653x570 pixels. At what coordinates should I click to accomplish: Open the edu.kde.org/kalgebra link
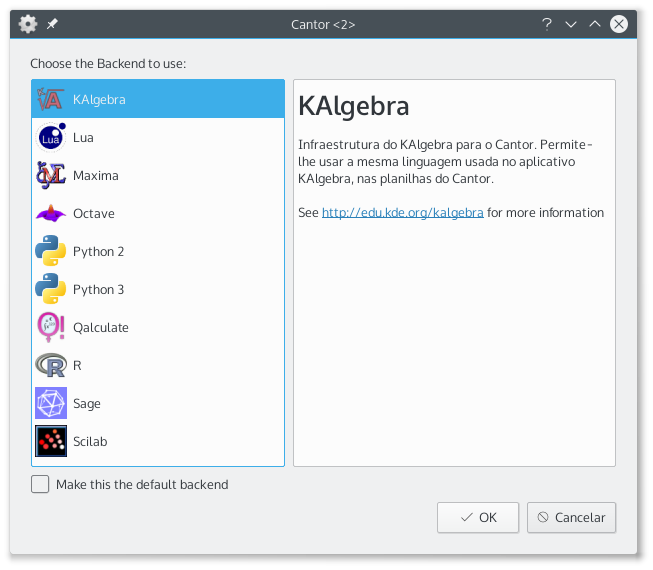[x=403, y=213]
